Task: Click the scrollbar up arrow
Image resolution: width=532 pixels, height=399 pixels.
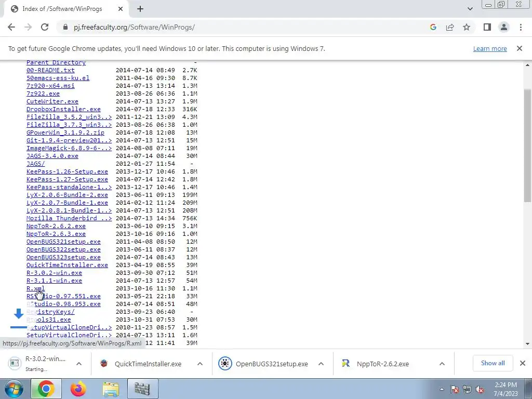Action: (528, 65)
